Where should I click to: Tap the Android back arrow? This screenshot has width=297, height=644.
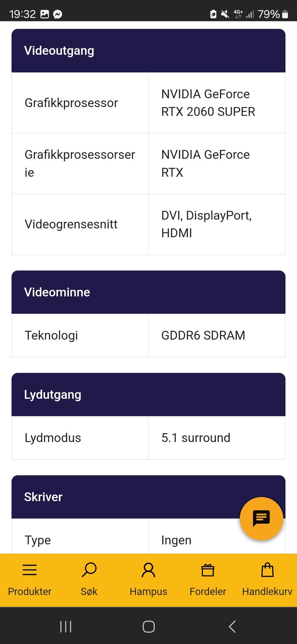(x=232, y=626)
